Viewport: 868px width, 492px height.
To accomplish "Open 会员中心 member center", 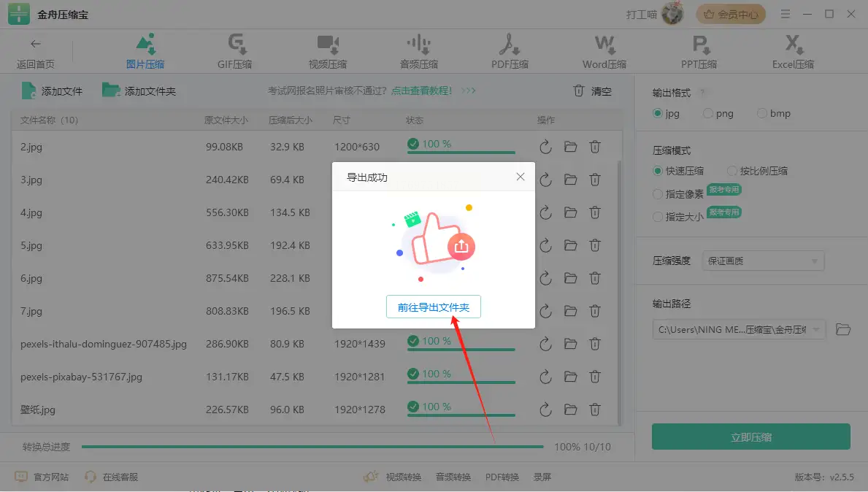I will coord(731,15).
